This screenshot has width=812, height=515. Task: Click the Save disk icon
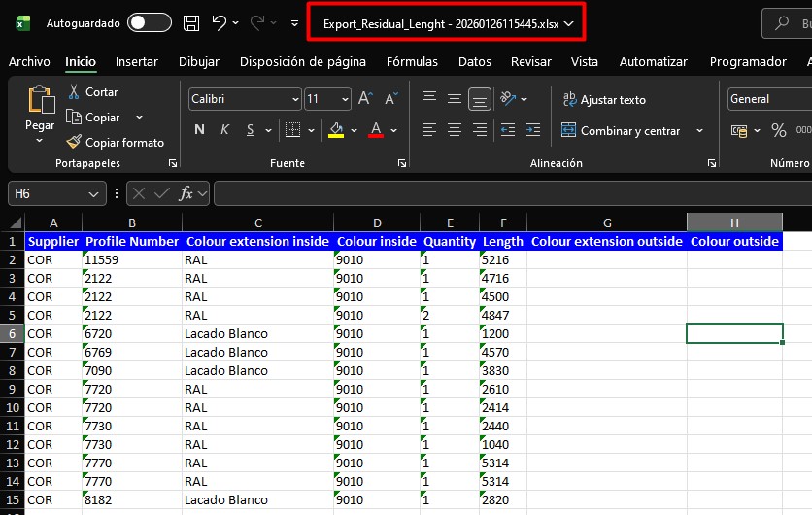(x=191, y=22)
